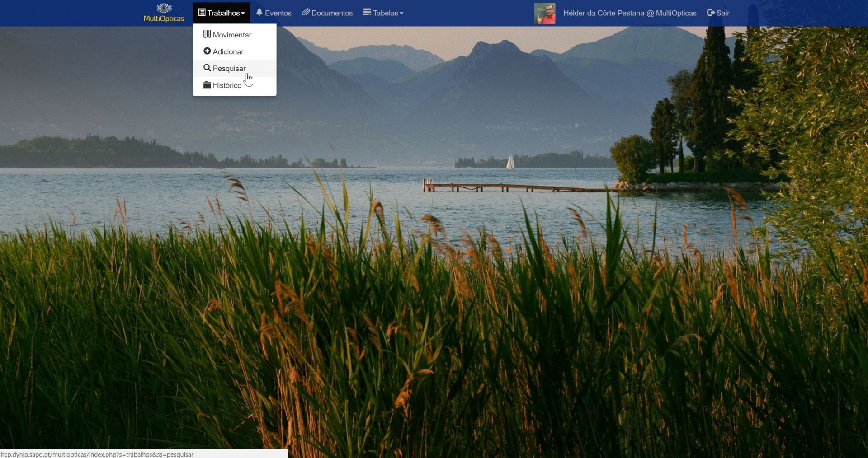Screen dimensions: 868x458
Task: Click the Hélder da Côrte Pestana username
Action: [x=629, y=13]
